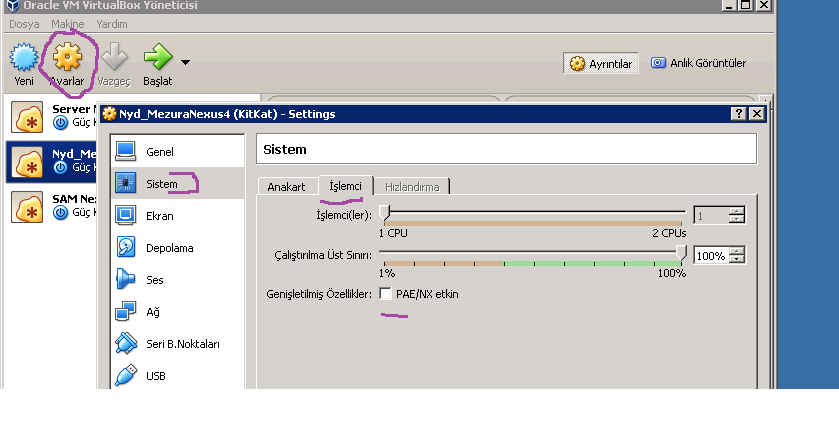This screenshot has height=447, width=839.
Task: Open Ağ network settings
Action: 178,312
